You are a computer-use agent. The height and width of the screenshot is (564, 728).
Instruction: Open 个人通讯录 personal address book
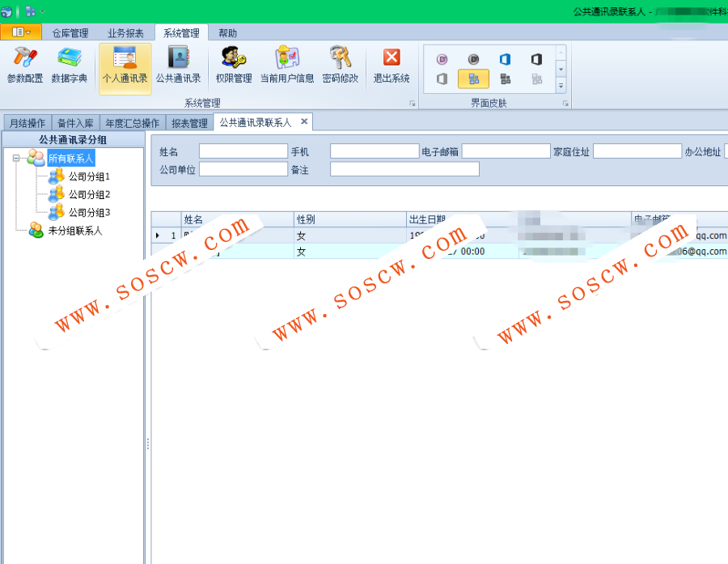(125, 68)
